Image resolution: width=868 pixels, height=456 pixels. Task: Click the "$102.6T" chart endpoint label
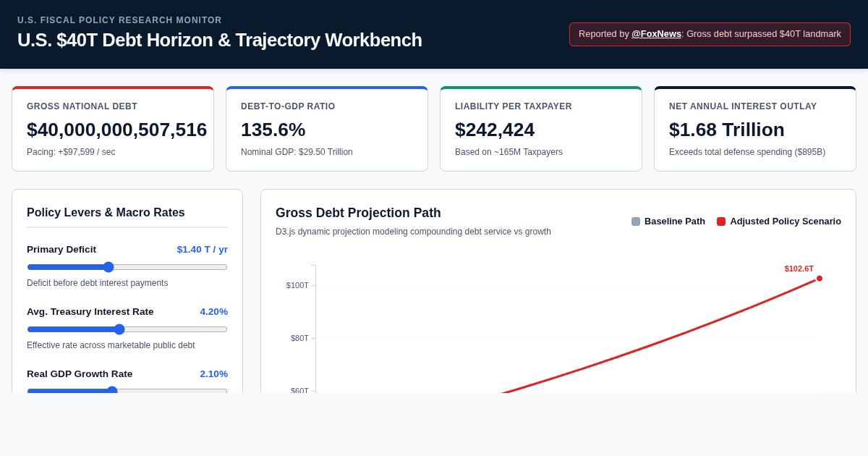[x=799, y=269]
